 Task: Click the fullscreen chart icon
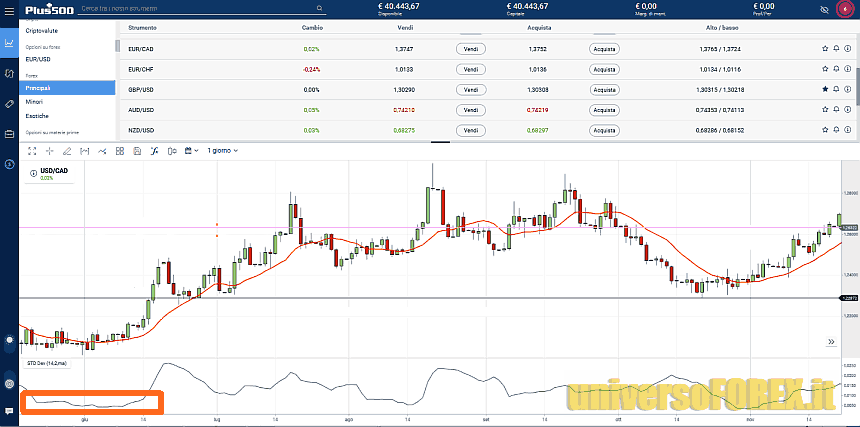click(x=32, y=151)
